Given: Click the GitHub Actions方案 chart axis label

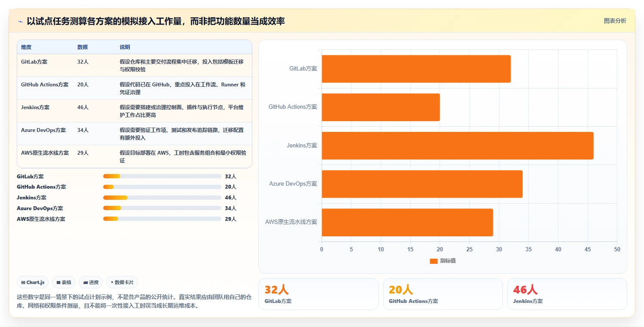Looking at the screenshot, I should pyautogui.click(x=293, y=107).
